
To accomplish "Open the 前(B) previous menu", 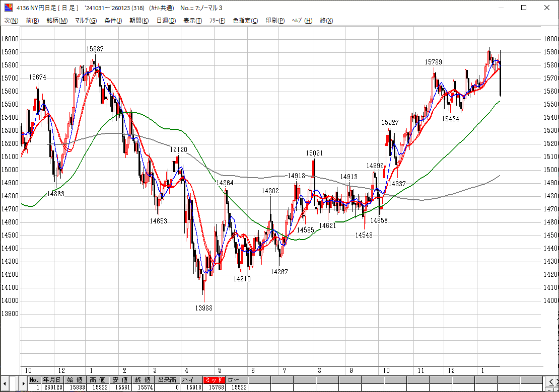I will click(32, 21).
